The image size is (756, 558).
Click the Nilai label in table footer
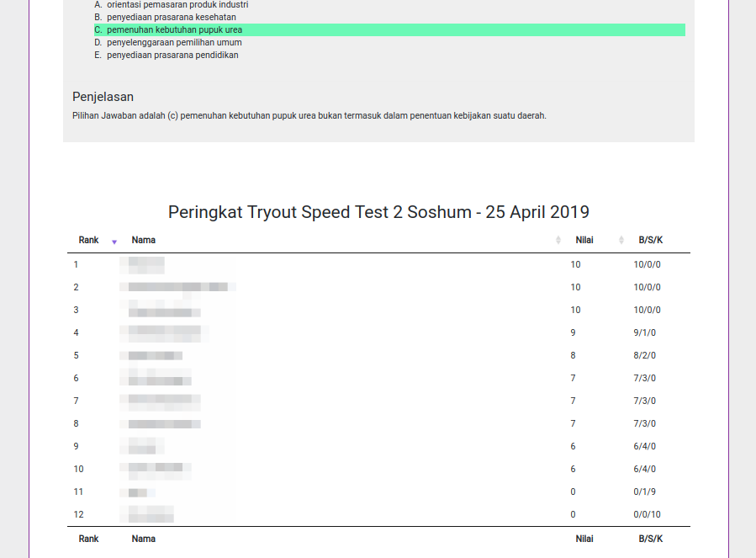[x=584, y=539]
